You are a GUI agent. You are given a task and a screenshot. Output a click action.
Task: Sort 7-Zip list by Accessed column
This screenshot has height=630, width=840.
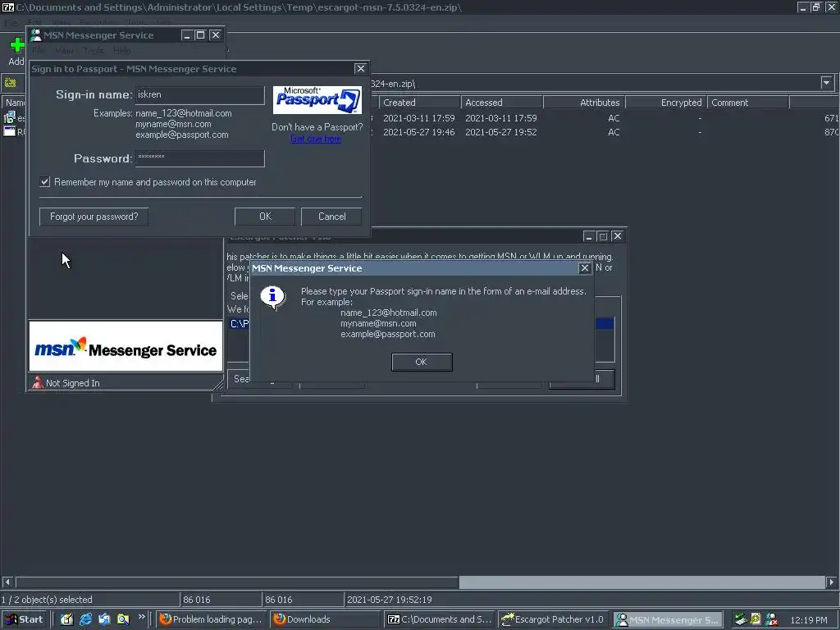click(502, 103)
